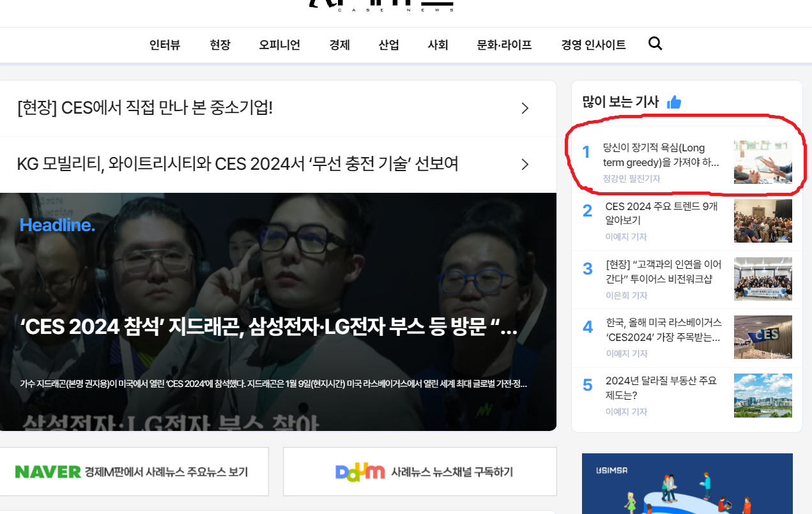Click the thumbs-up icon beside 많이 보는 기사
Image resolution: width=812 pixels, height=514 pixels.
675,102
